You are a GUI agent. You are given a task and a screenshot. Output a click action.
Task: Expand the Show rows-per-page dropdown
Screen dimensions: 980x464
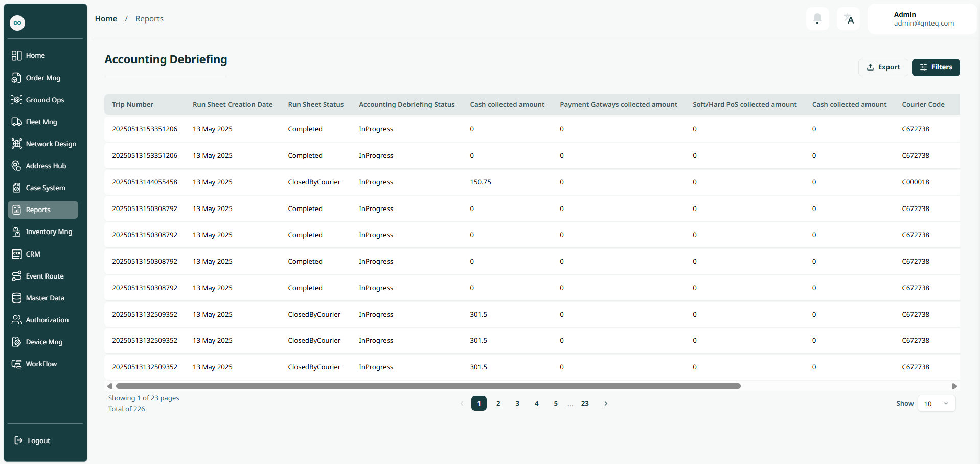click(x=936, y=403)
